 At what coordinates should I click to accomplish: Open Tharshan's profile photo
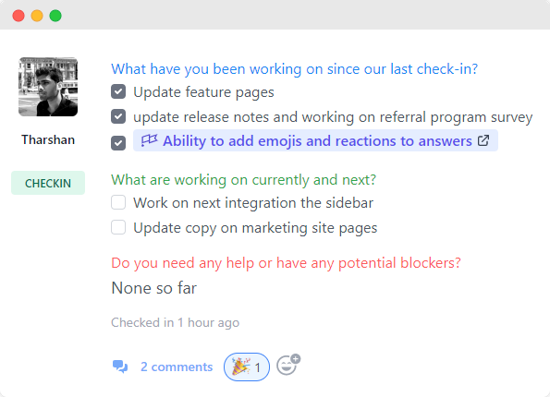tap(48, 87)
